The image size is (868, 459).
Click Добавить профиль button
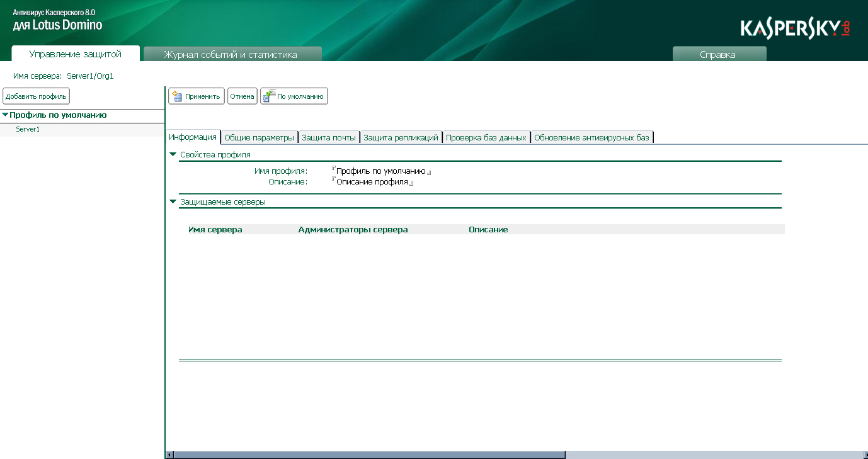[36, 96]
